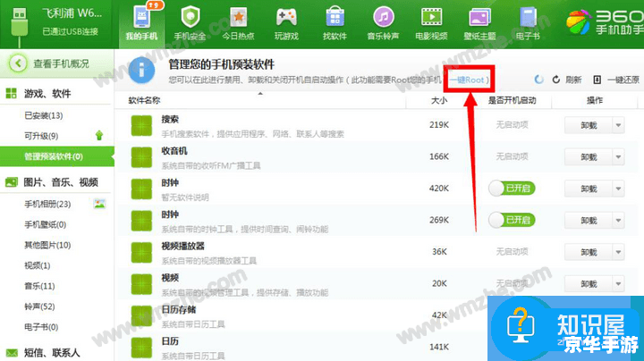Select 管理预装软件(0) in sidebar
The image size is (644, 361).
click(x=57, y=156)
